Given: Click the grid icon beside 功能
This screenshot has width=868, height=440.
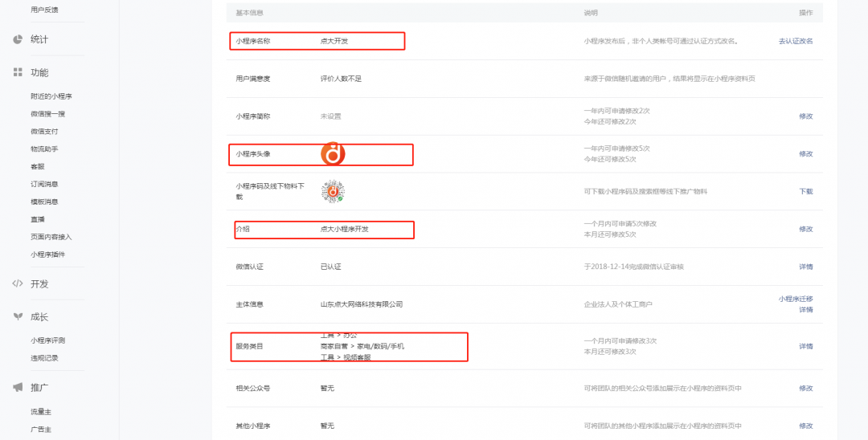Looking at the screenshot, I should (x=18, y=72).
